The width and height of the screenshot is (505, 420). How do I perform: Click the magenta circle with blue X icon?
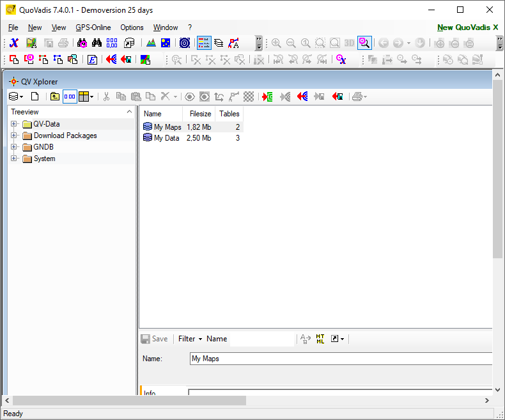click(341, 59)
